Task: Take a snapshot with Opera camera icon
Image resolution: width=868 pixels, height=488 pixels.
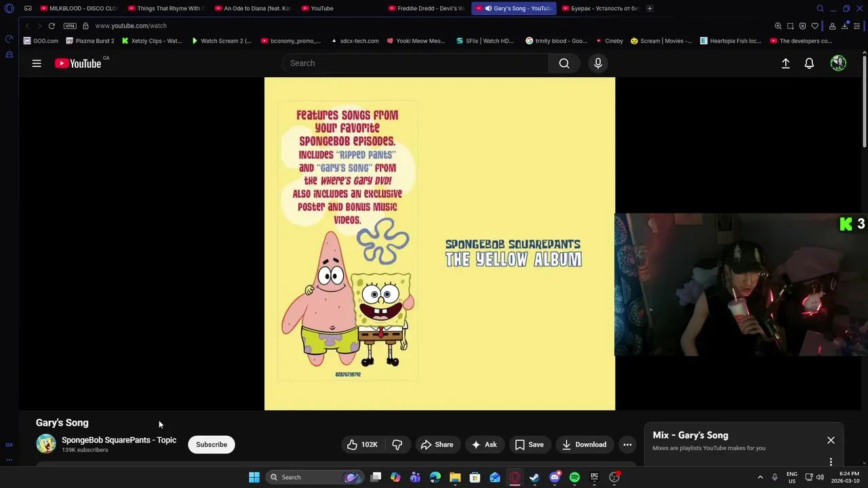Action: (x=790, y=26)
